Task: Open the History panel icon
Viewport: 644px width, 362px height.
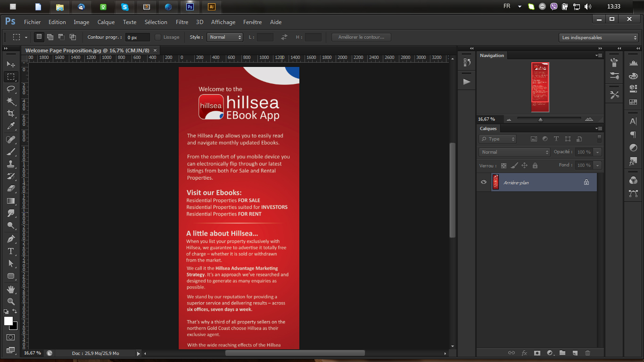Action: pos(467,62)
